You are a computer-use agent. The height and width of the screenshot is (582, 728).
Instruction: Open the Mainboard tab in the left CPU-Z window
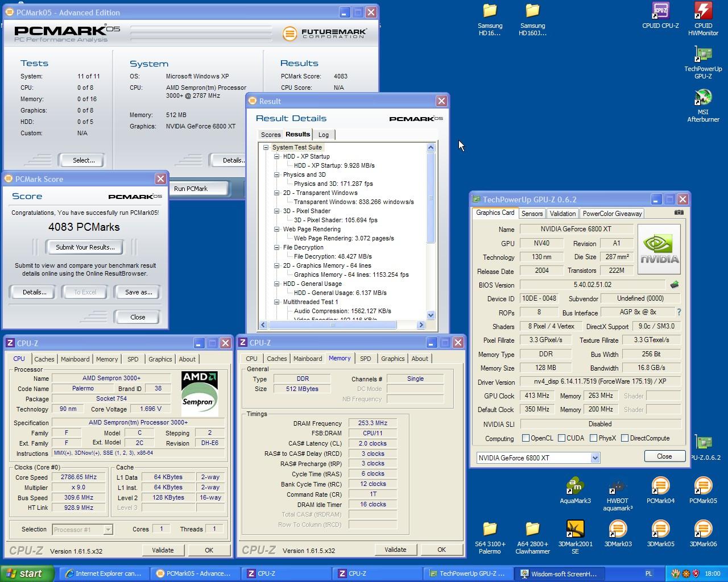point(75,359)
